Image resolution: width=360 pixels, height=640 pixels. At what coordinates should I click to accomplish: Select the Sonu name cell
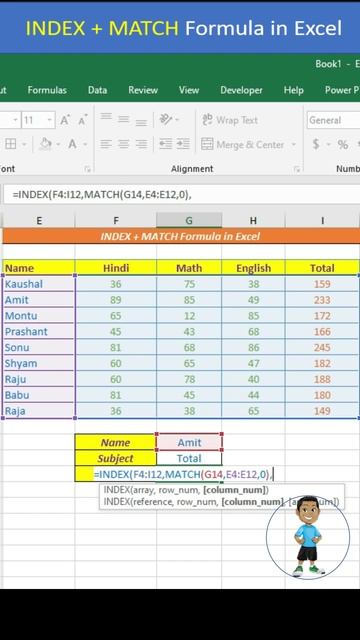pos(39,347)
